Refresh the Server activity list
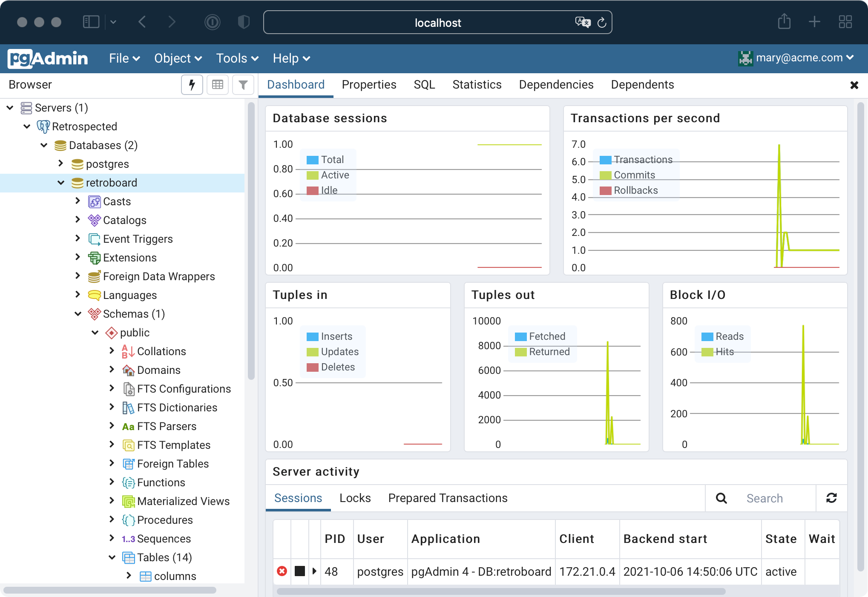868x597 pixels. pyautogui.click(x=831, y=498)
